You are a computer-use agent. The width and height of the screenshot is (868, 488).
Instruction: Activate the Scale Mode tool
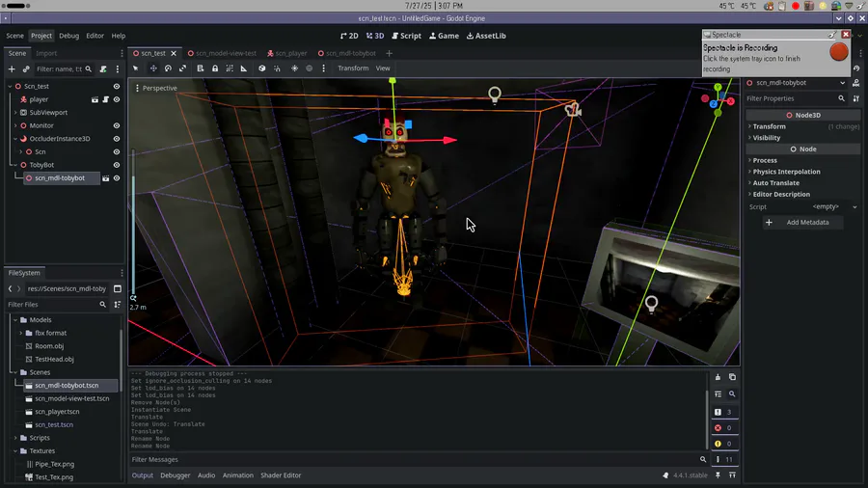pos(182,68)
